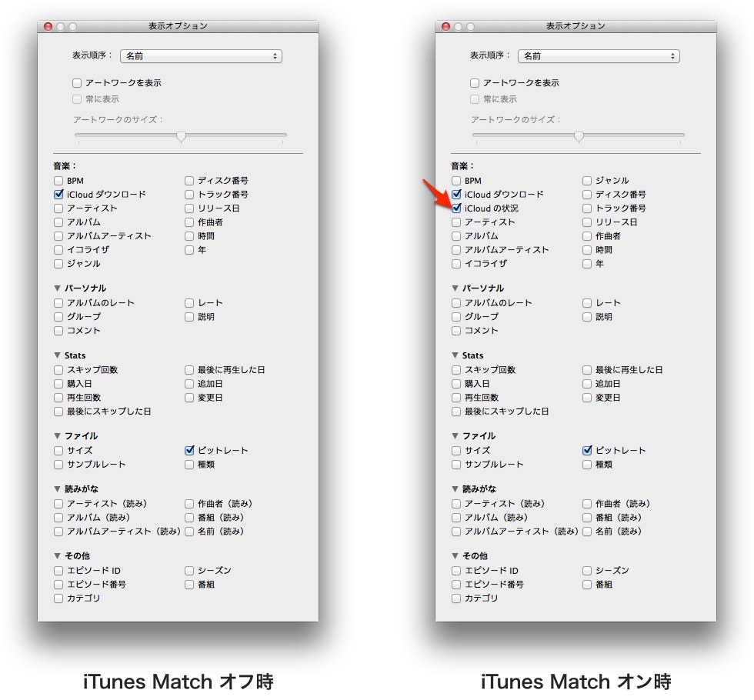The height and width of the screenshot is (700, 754).
Task: Check リリース日 in left window
Action: click(189, 208)
